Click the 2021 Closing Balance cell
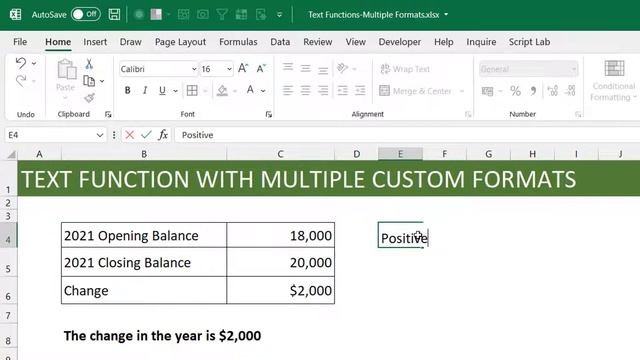Viewport: 640px width, 360px height. 144,262
